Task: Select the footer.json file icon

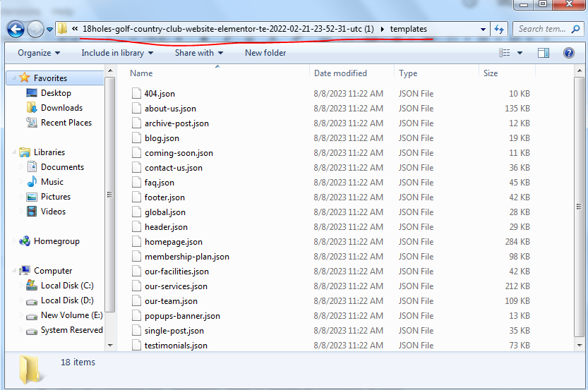Action: pos(136,197)
